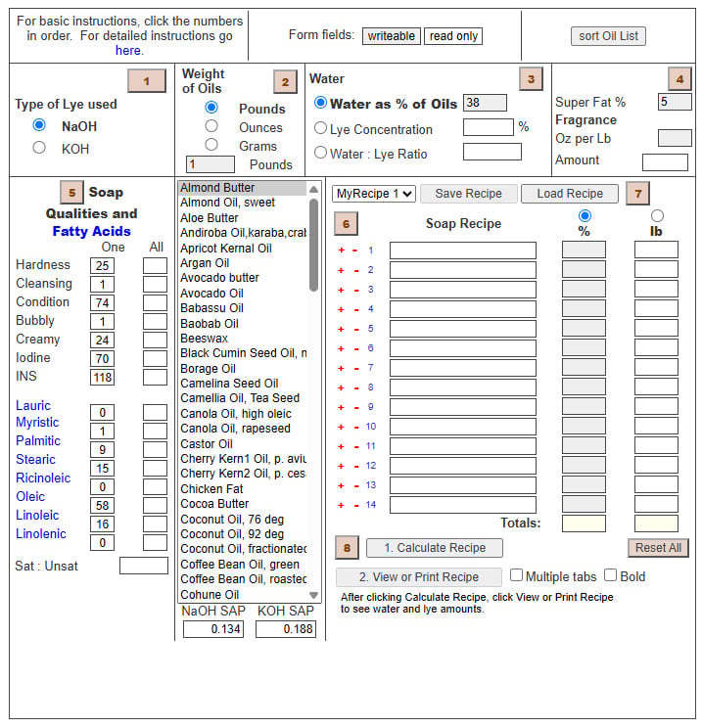Click Save Recipe button

[468, 194]
